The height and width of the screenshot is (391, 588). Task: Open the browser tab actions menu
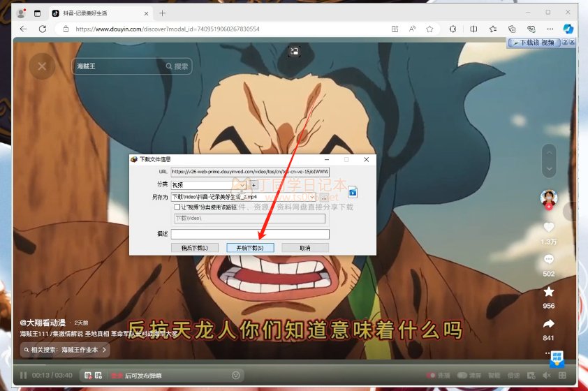click(x=37, y=13)
